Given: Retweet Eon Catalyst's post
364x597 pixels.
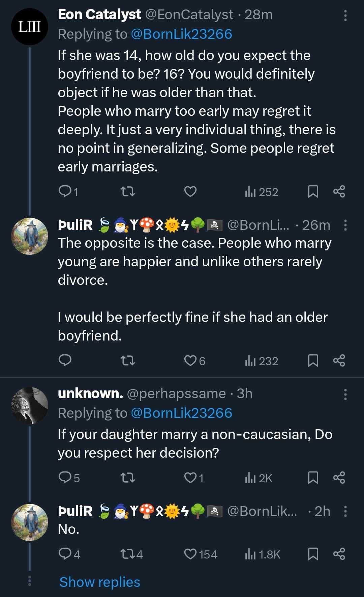Looking at the screenshot, I should 128,192.
